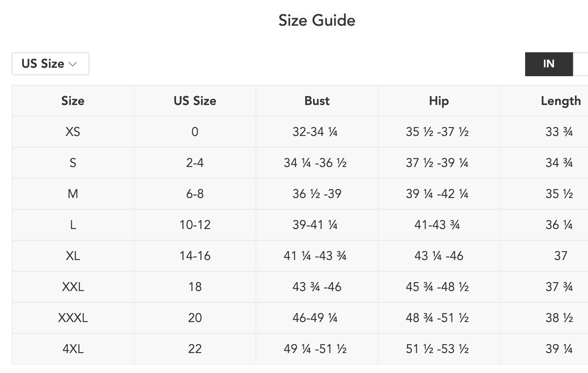
Task: Click the Hip column header
Action: coord(439,101)
